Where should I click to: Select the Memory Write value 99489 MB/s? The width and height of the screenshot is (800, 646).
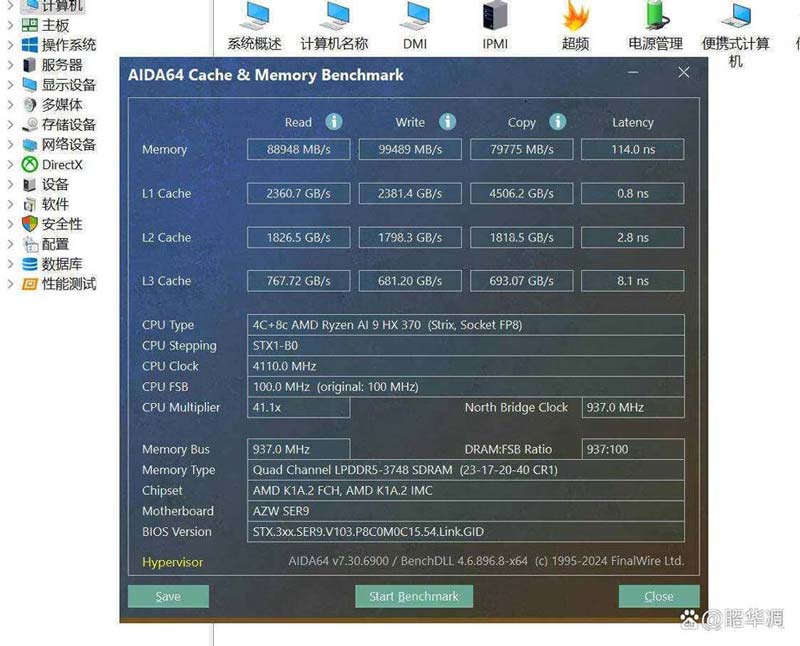click(x=410, y=150)
